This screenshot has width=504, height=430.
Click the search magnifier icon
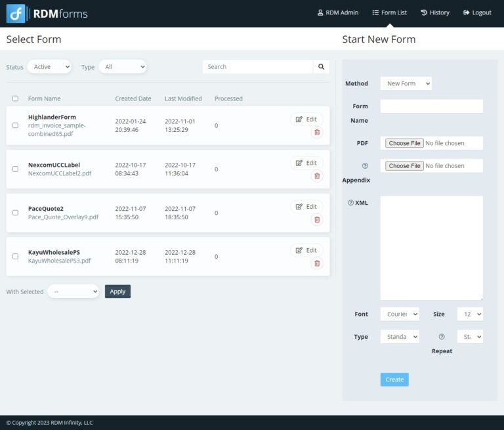point(321,66)
